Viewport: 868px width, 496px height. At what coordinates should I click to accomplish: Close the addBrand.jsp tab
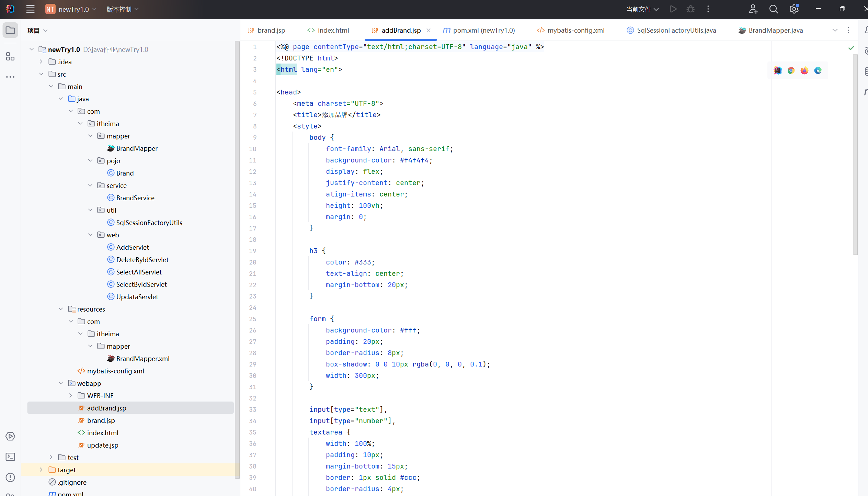[429, 30]
